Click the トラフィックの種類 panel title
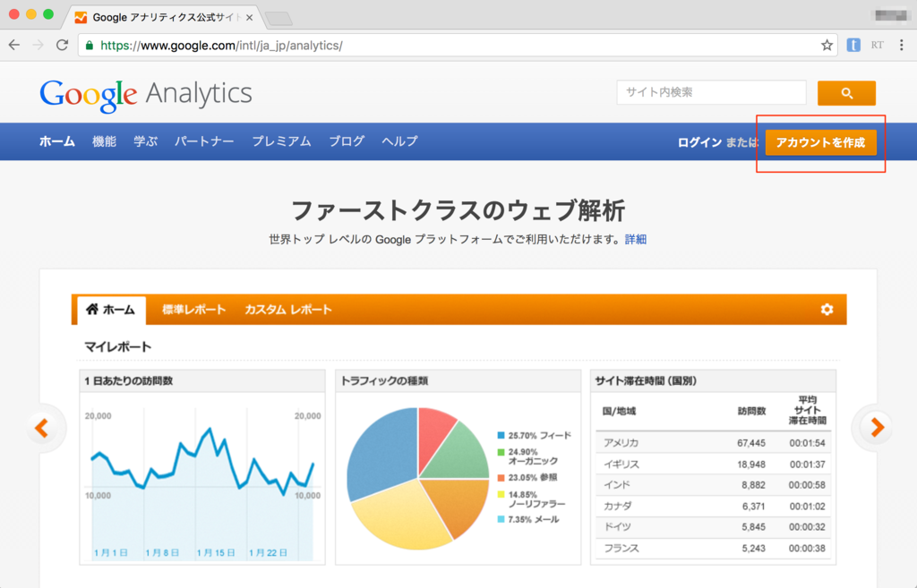The height and width of the screenshot is (588, 917). click(x=384, y=380)
